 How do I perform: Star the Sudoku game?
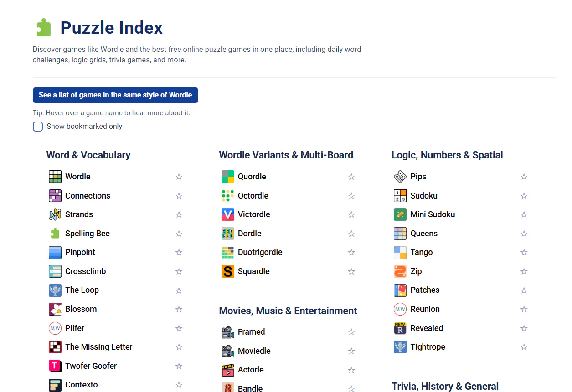pyautogui.click(x=524, y=196)
